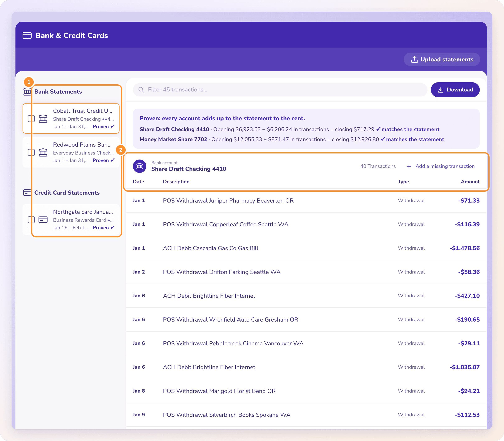Download the transactions

point(455,90)
